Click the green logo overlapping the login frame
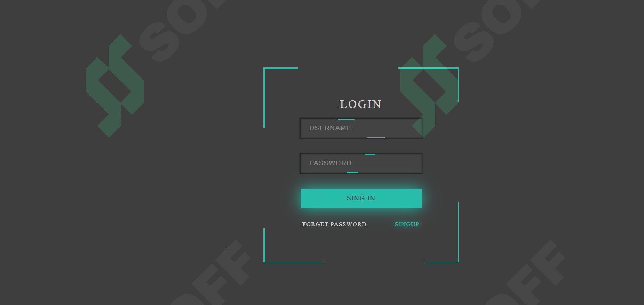Image resolution: width=644 pixels, height=305 pixels. [x=429, y=86]
